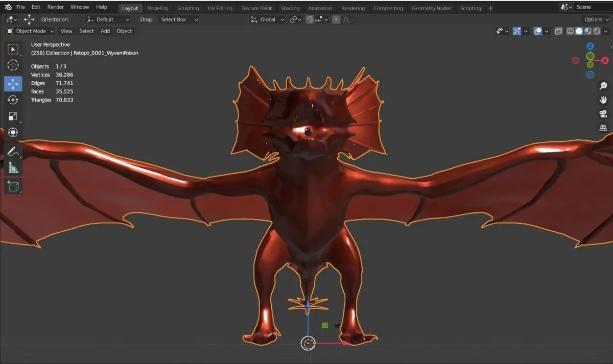The height and width of the screenshot is (364, 613).
Task: Open the shading options dropdown arrow
Action: click(x=606, y=31)
